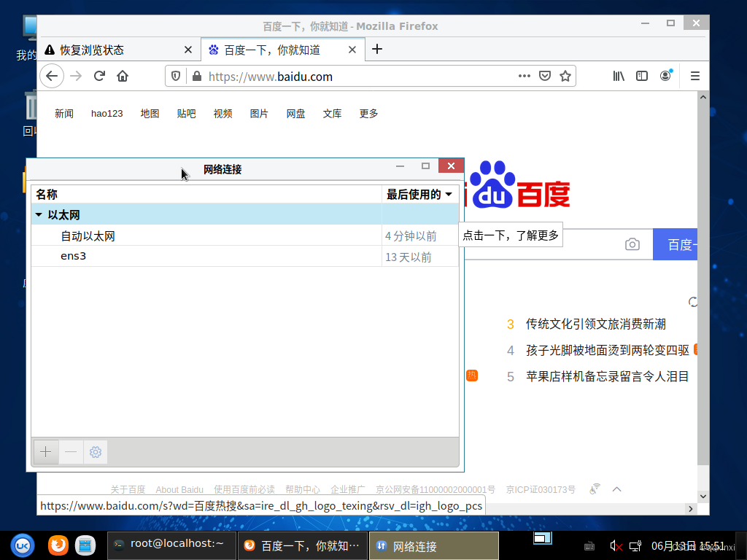Image resolution: width=747 pixels, height=560 pixels.
Task: Toggle Firefox sidebar icon
Action: [642, 76]
